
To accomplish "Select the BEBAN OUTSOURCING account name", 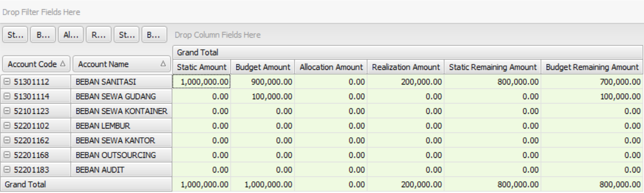I will pyautogui.click(x=121, y=155).
